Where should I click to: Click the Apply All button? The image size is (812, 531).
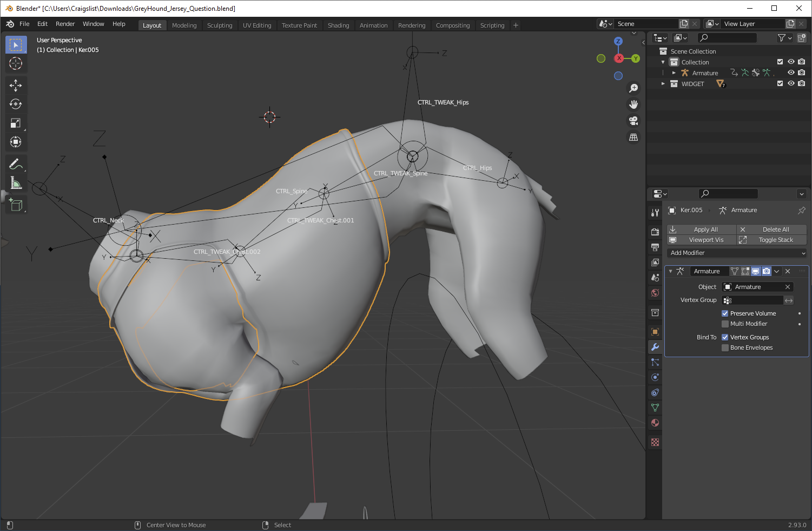702,230
